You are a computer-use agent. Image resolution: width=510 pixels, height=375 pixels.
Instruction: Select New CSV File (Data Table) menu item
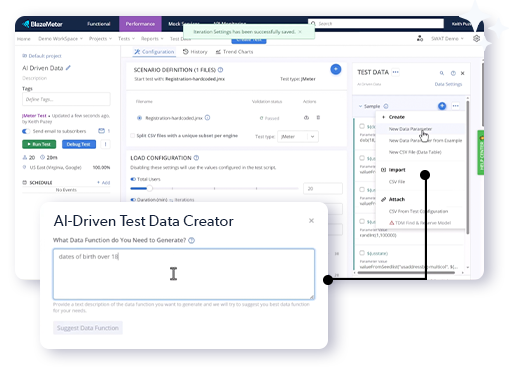(x=415, y=152)
